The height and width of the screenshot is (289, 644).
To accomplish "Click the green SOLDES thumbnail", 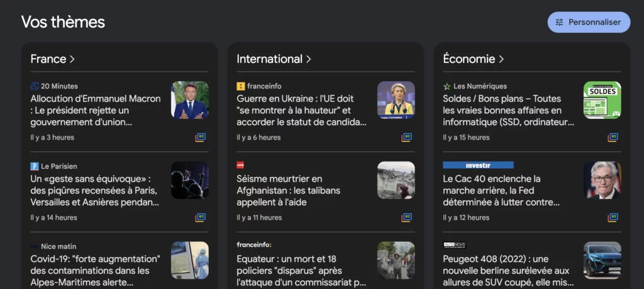I will (602, 100).
